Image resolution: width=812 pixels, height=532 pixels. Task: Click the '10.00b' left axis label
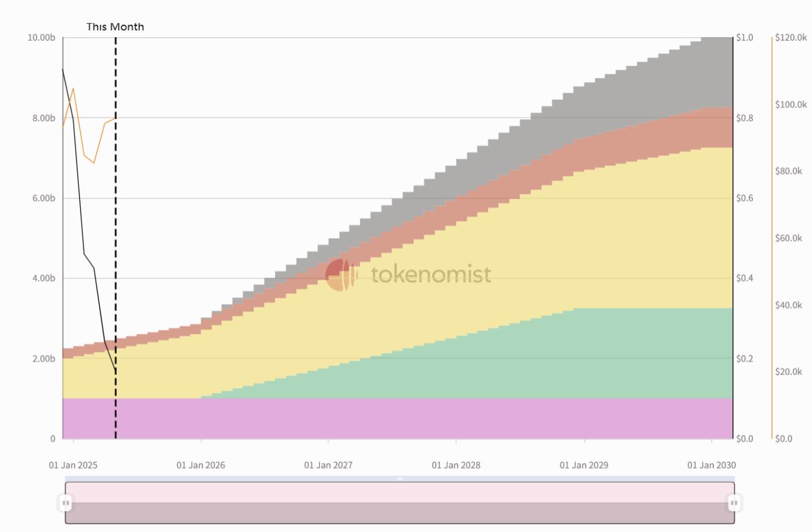[41, 38]
